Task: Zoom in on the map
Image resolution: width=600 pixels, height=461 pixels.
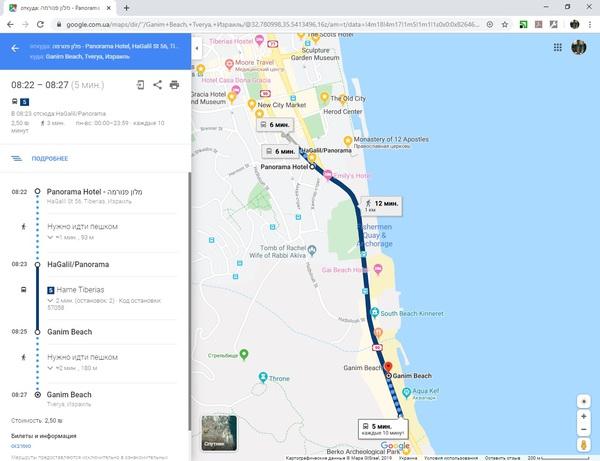Action: click(x=584, y=416)
